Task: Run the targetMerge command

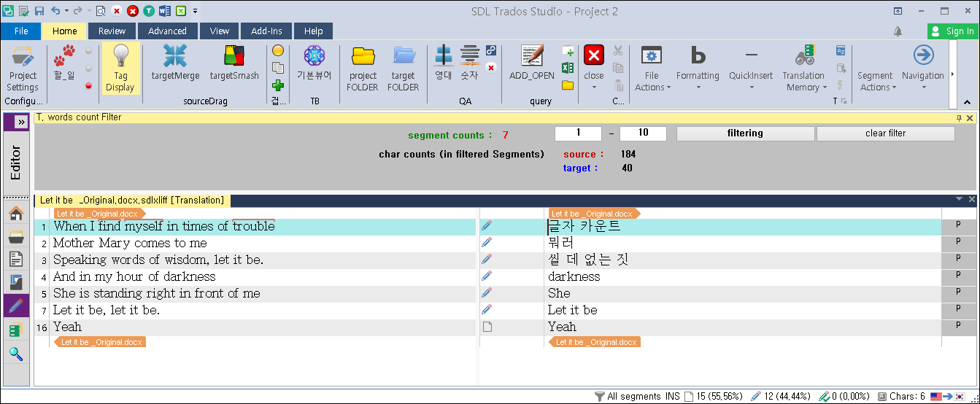Action: (x=175, y=63)
